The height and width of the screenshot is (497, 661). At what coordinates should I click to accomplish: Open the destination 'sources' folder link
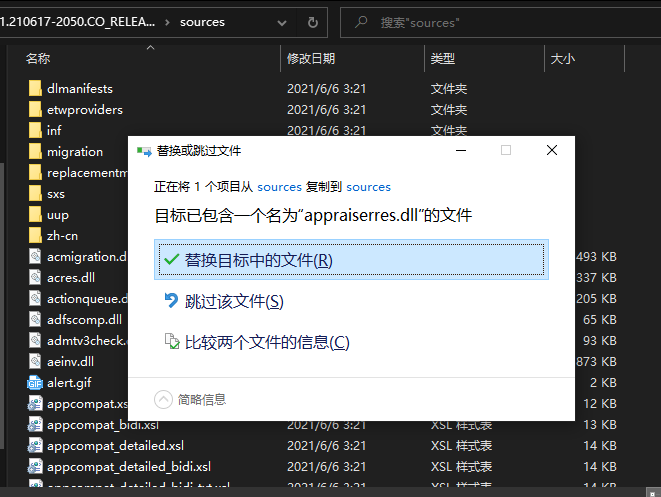click(368, 187)
